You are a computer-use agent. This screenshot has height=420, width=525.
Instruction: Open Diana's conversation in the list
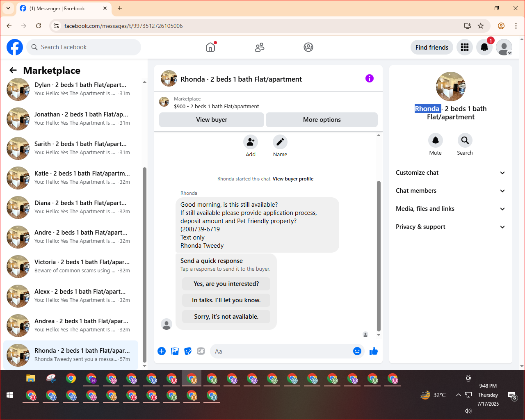coord(71,207)
